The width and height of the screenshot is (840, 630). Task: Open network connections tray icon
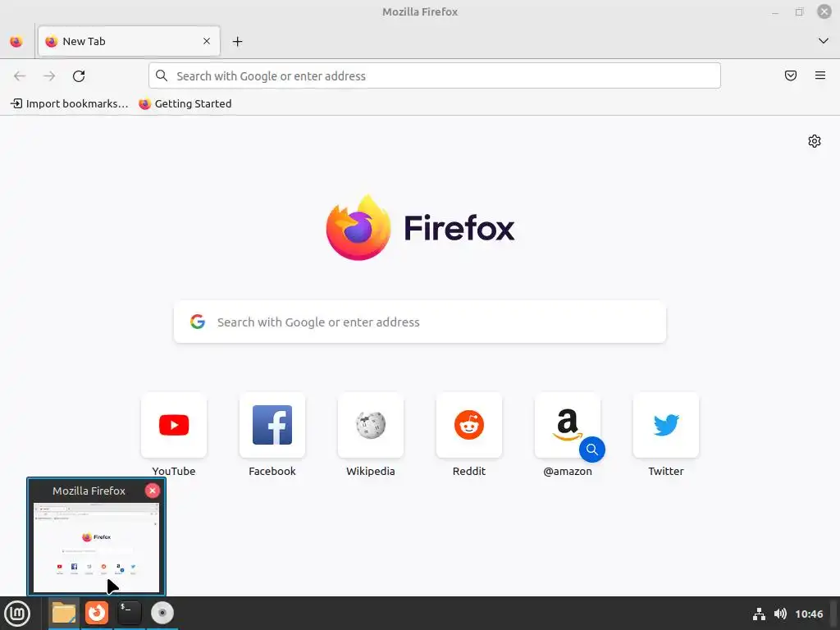tap(759, 614)
